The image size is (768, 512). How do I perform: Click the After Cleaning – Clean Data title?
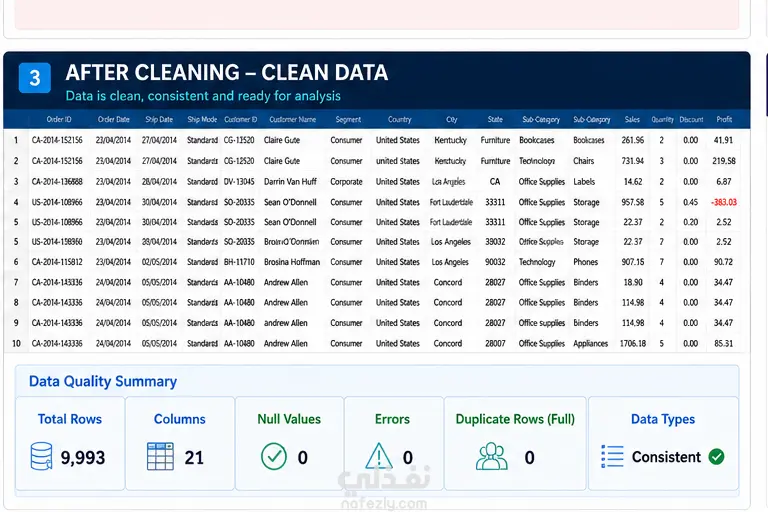pos(227,73)
